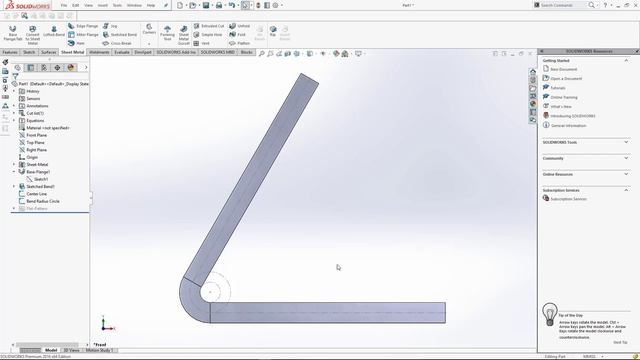
Task: Select the Lofted-Bend tool
Action: pos(54,31)
